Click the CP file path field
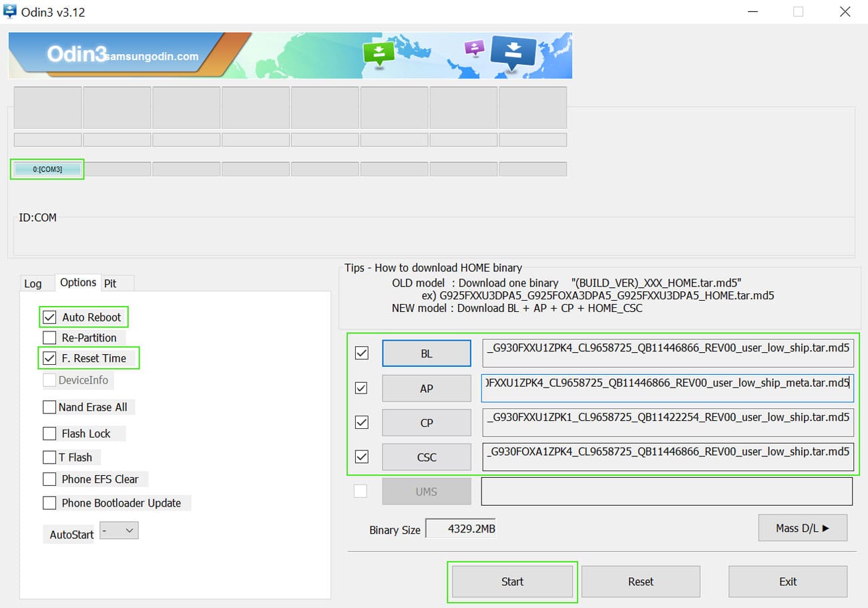 tap(667, 422)
